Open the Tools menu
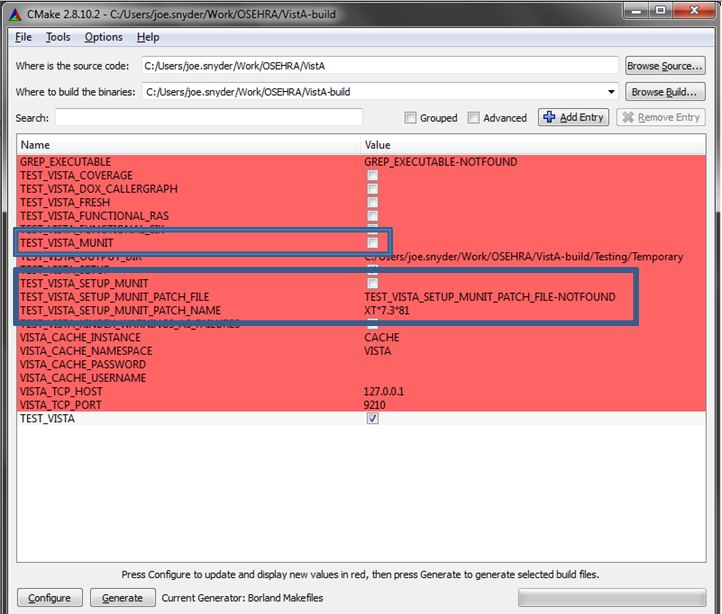This screenshot has height=614, width=722. click(x=58, y=37)
